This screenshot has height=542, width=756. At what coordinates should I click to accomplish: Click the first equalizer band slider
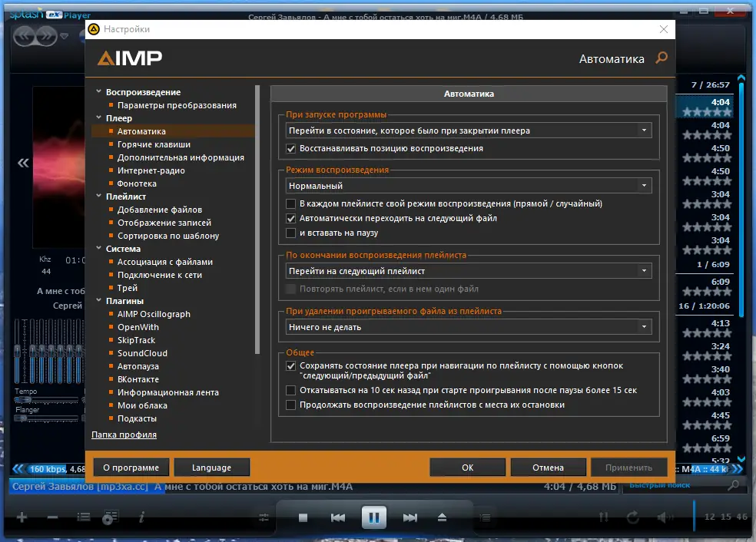(x=18, y=351)
